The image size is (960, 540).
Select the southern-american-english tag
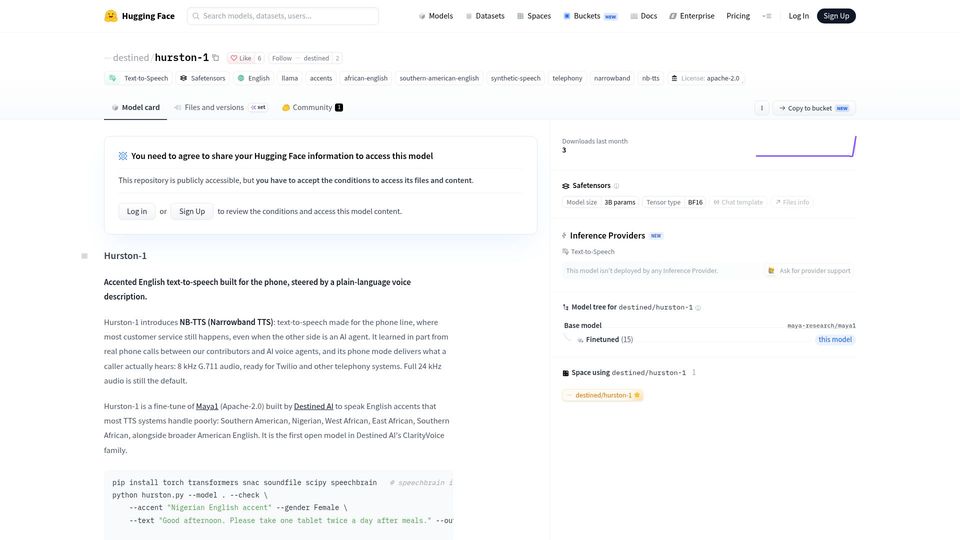(x=439, y=78)
